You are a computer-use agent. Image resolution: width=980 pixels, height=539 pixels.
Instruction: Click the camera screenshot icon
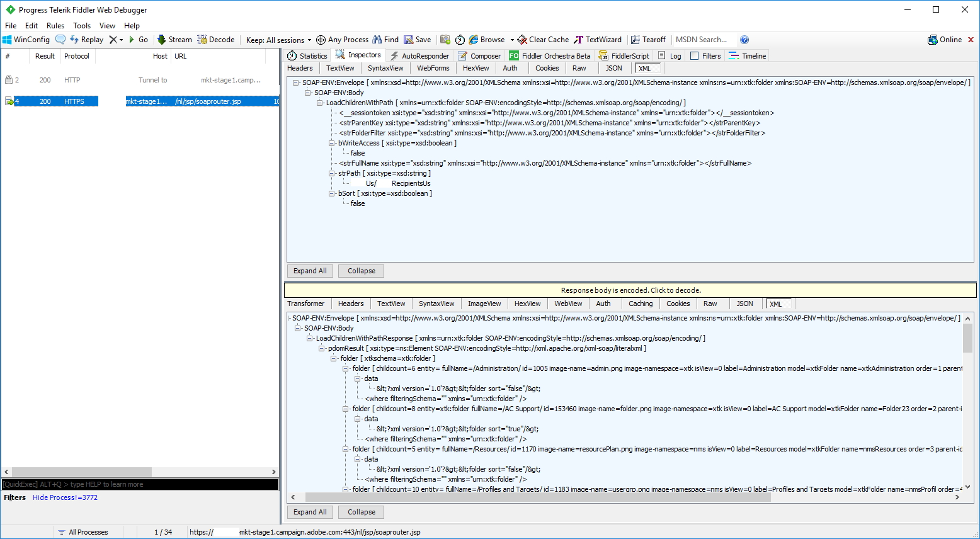445,40
